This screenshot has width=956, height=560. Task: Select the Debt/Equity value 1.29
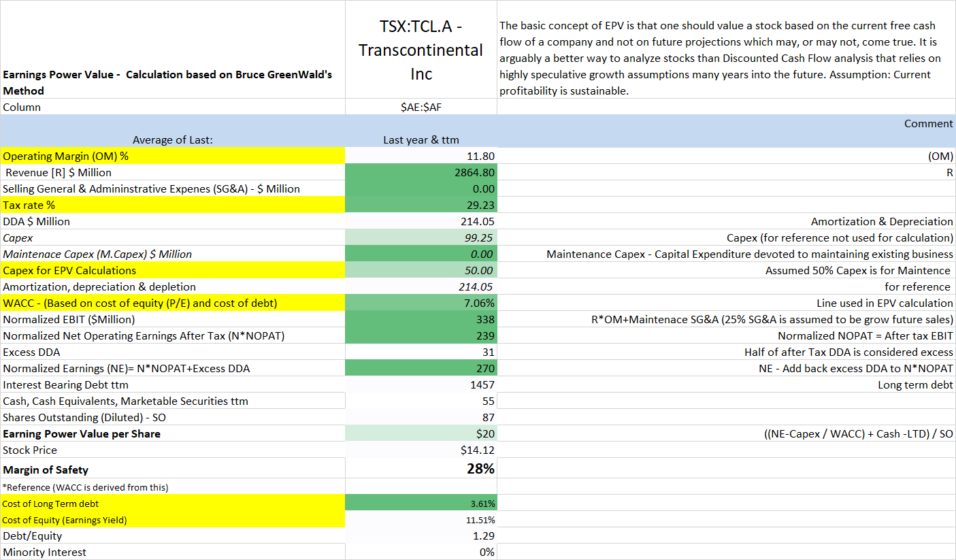421,536
